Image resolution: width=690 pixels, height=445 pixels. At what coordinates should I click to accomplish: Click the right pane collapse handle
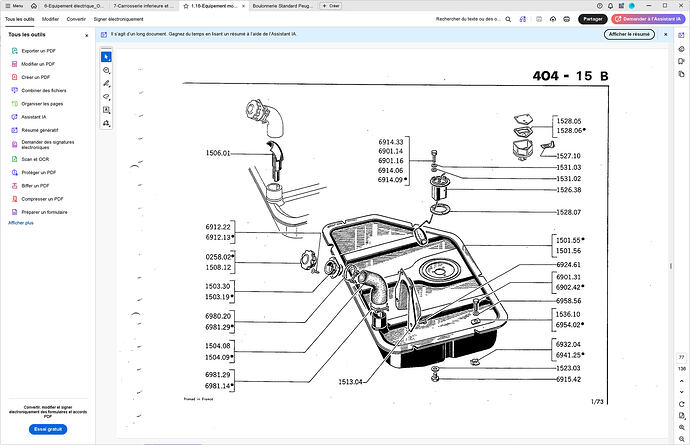point(671,266)
